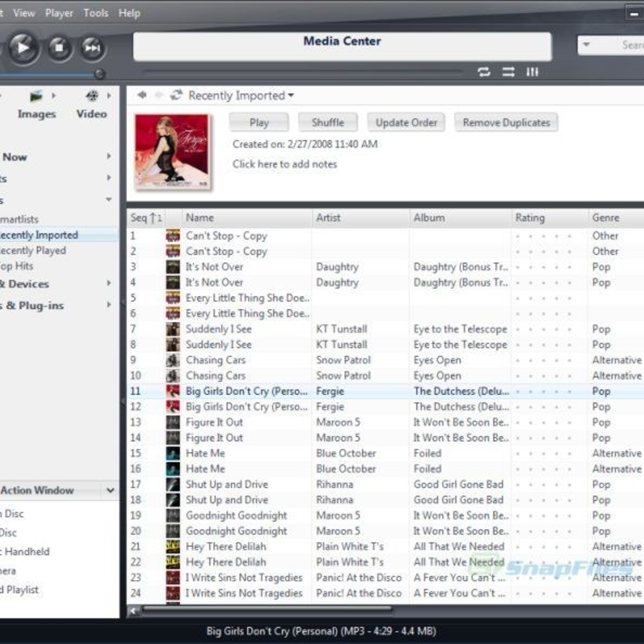
Task: Click the Play playlist button
Action: pyautogui.click(x=259, y=122)
